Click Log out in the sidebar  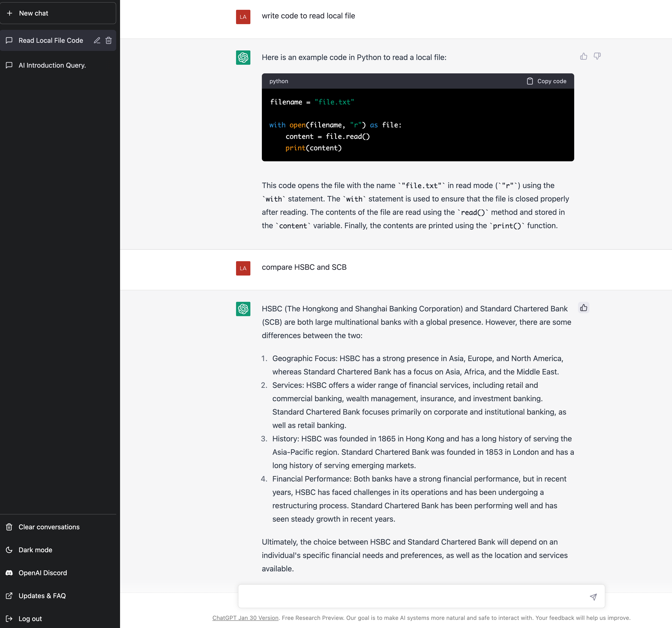coord(30,619)
